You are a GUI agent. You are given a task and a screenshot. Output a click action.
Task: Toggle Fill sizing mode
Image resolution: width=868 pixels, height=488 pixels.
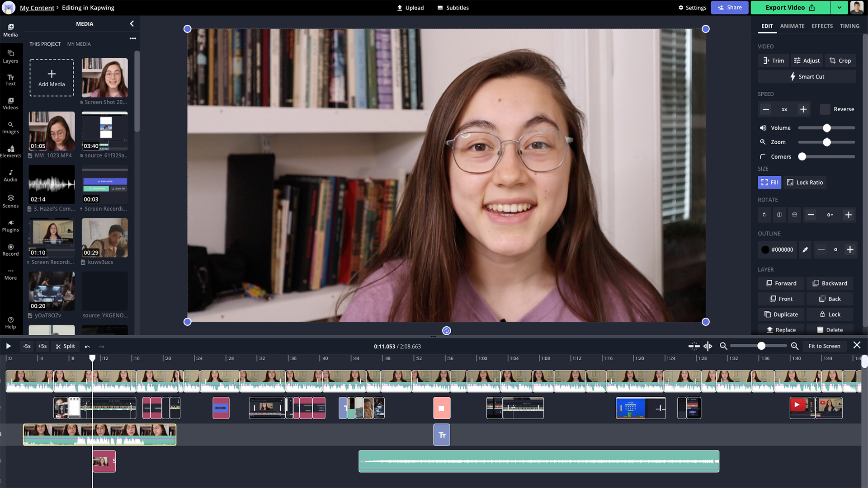click(769, 182)
